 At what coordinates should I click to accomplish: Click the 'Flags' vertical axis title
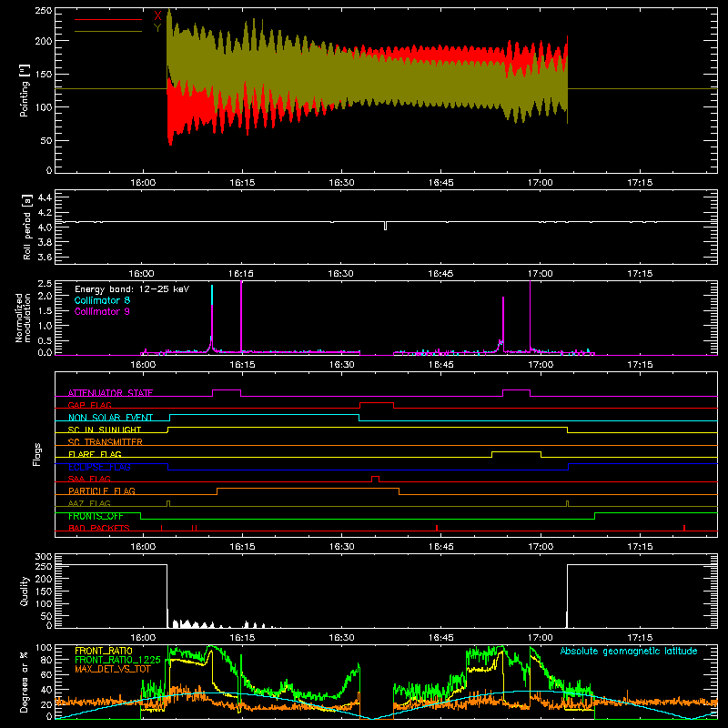click(x=37, y=454)
